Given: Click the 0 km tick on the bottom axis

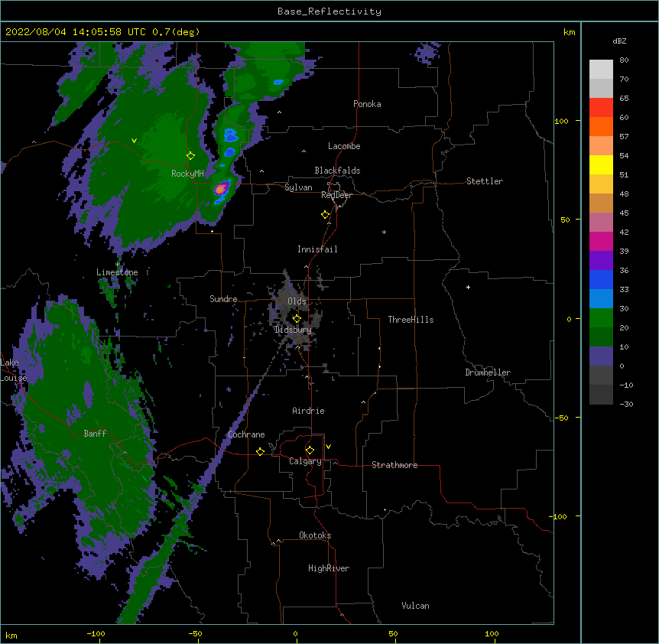Looking at the screenshot, I should [295, 633].
